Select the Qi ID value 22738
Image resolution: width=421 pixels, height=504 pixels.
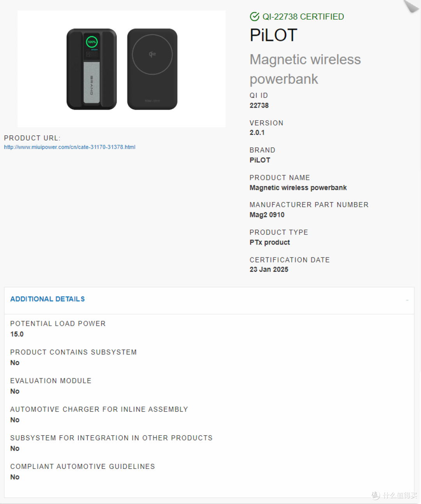coord(259,105)
